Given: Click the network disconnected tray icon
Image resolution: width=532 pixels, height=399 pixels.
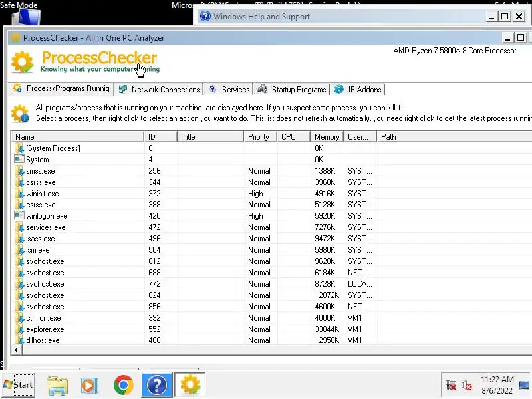Looking at the screenshot, I should pos(451,386).
